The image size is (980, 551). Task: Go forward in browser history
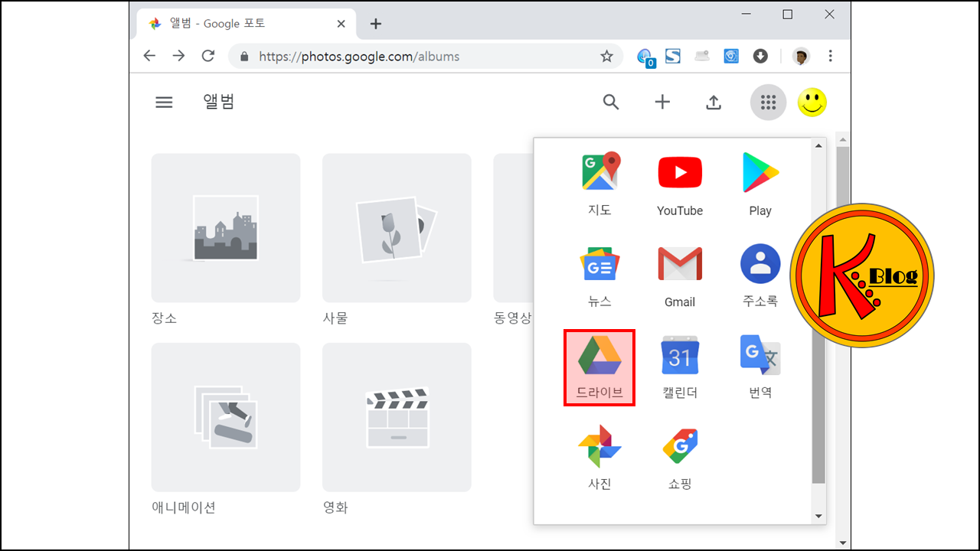[178, 56]
